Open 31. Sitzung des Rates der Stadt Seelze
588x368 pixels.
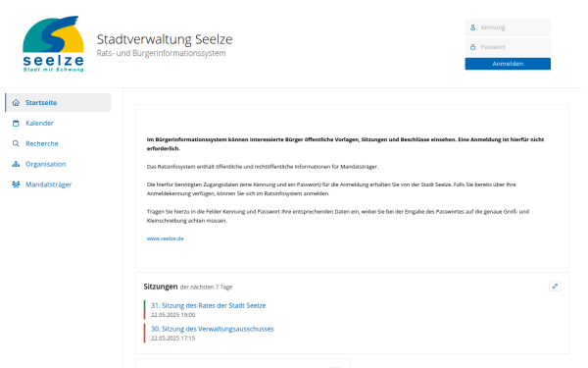click(x=208, y=305)
